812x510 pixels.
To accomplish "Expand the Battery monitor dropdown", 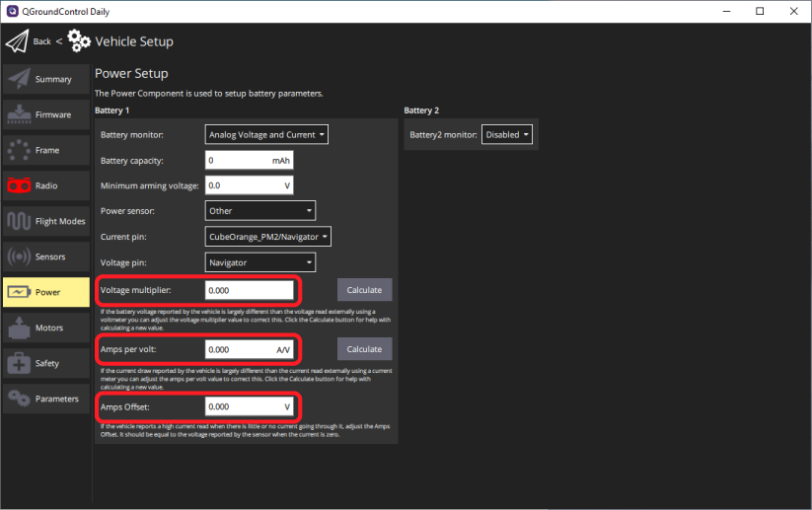I will point(266,135).
